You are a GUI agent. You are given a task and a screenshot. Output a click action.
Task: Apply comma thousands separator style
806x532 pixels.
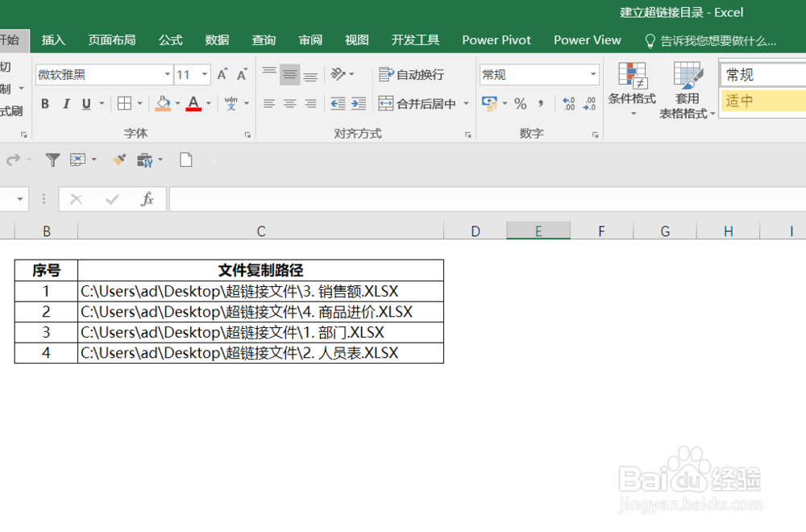click(541, 104)
